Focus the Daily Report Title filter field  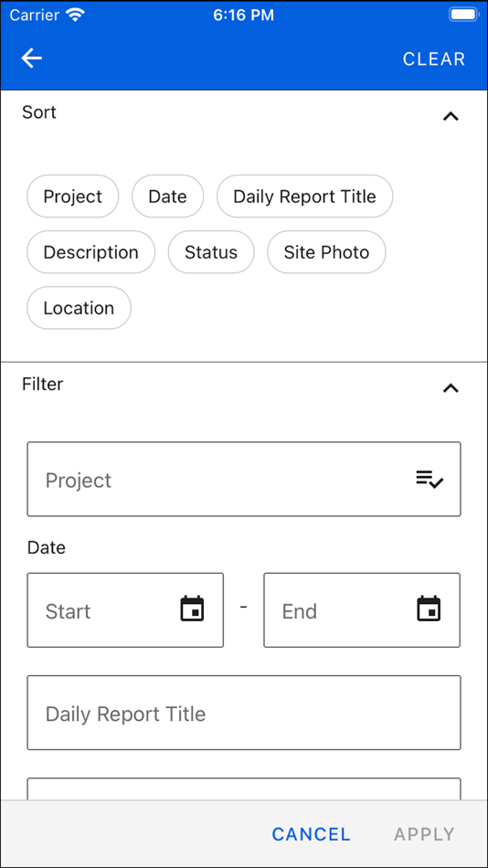tap(244, 713)
